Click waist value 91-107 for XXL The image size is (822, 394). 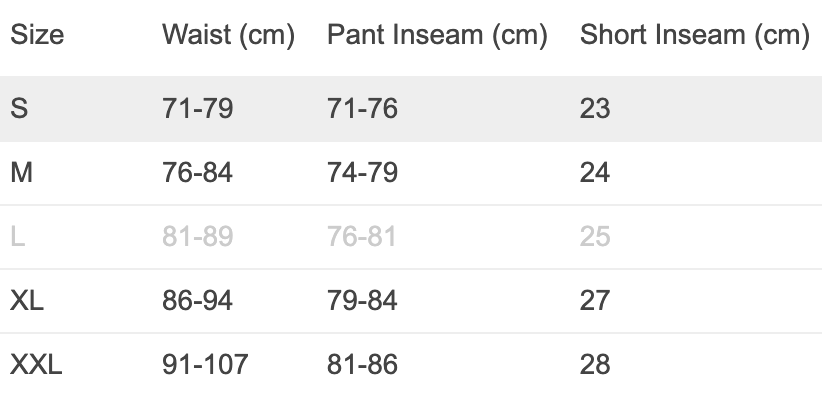(205, 364)
